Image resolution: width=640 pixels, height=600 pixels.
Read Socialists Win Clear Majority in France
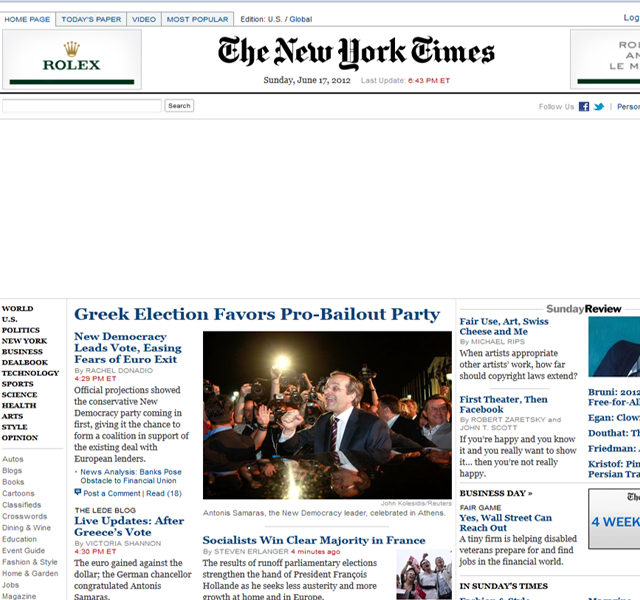pos(314,540)
